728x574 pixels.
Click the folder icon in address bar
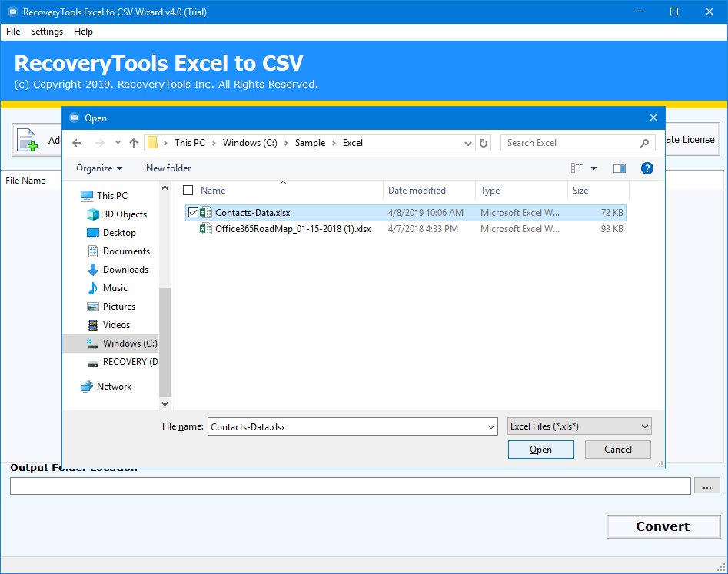152,143
